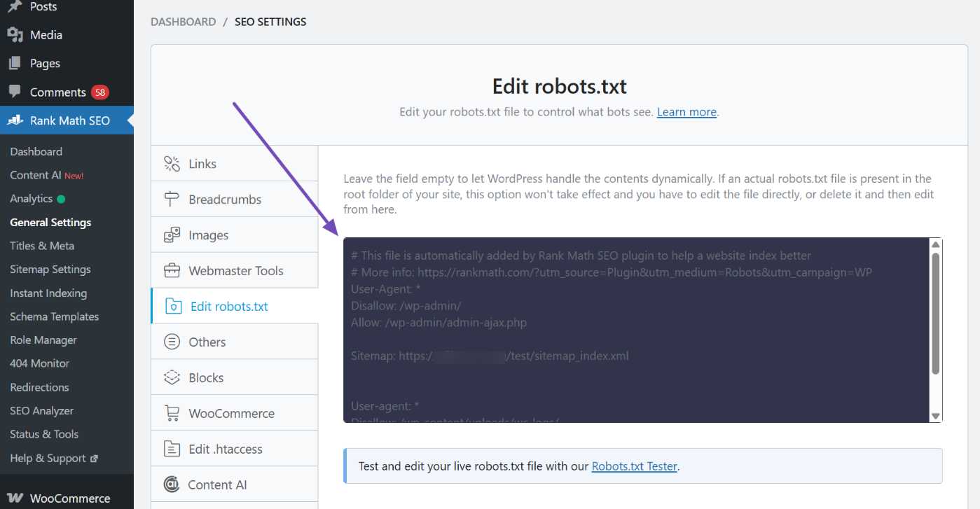Viewport: 980px width, 509px height.
Task: Switch to Titles & Meta settings
Action: (x=42, y=245)
